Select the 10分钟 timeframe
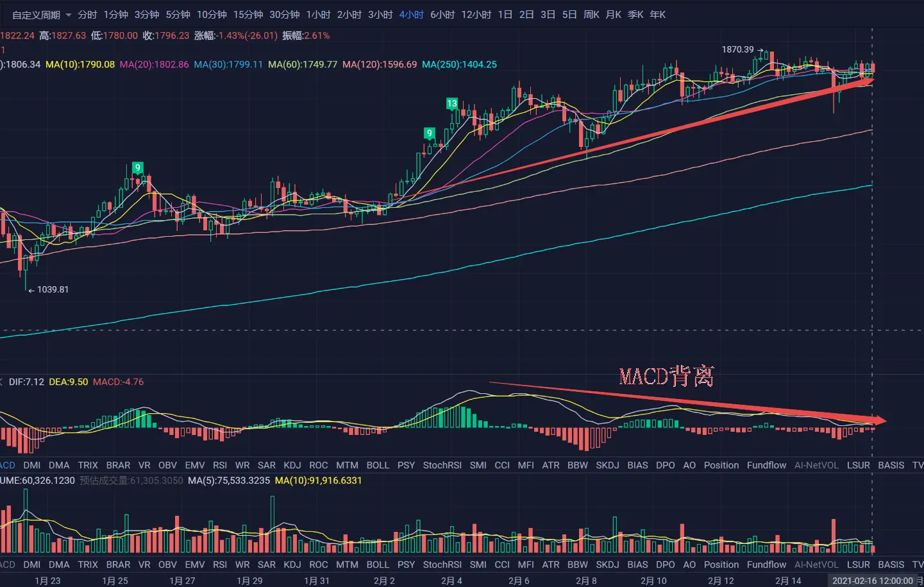924x587 pixels. pos(212,15)
